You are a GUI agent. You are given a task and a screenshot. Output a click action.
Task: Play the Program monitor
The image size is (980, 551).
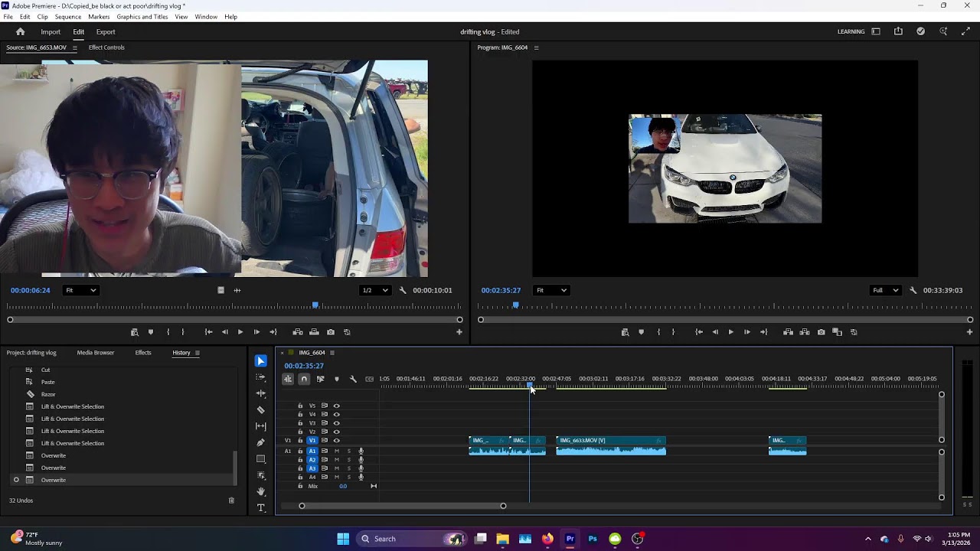pyautogui.click(x=730, y=332)
